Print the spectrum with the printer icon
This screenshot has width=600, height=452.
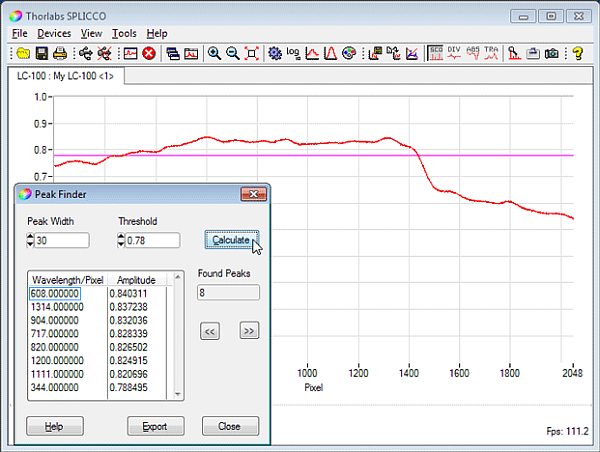[60, 53]
